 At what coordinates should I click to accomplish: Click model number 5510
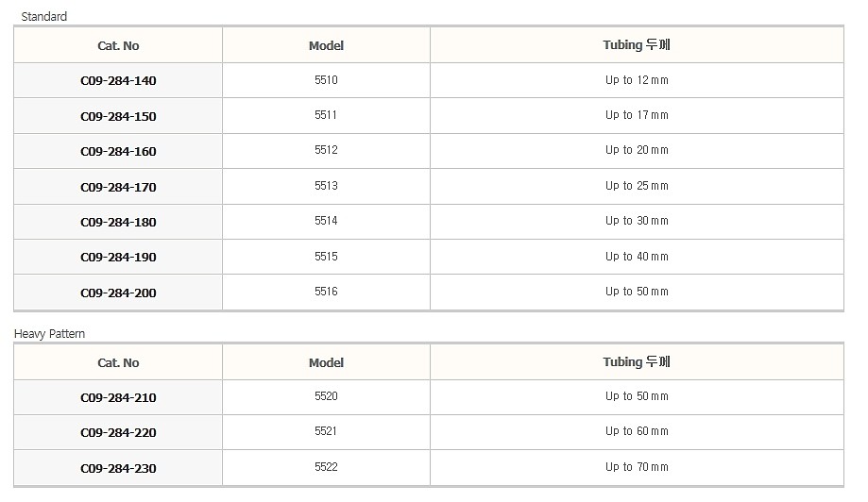pos(326,80)
